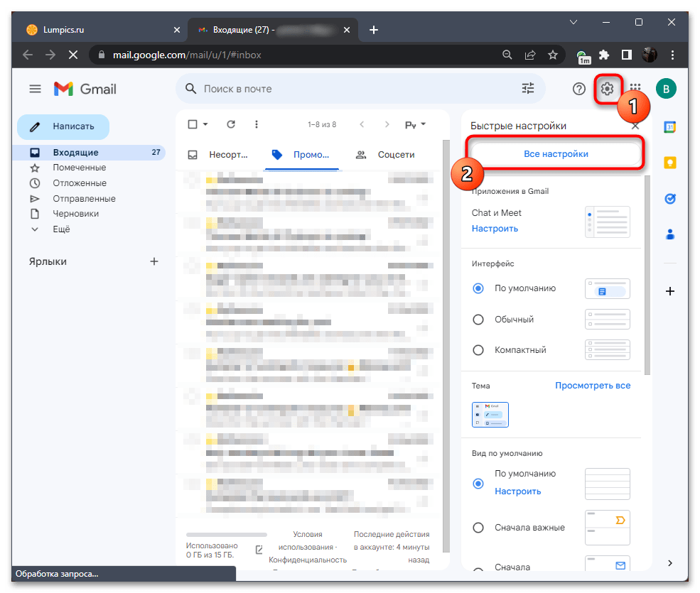Screen dimensions: 700x593
Task: Select the Компактный interface density option
Action: coord(478,350)
